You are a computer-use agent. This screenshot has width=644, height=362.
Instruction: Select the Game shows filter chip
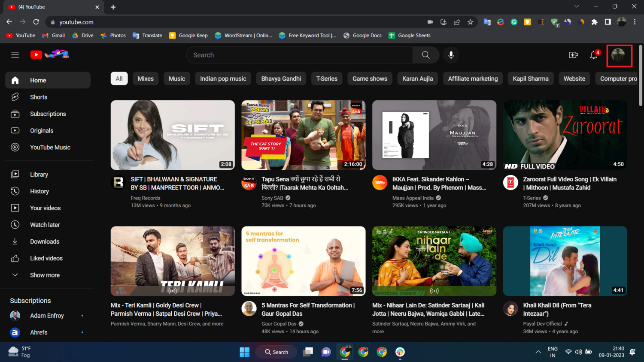pyautogui.click(x=370, y=78)
